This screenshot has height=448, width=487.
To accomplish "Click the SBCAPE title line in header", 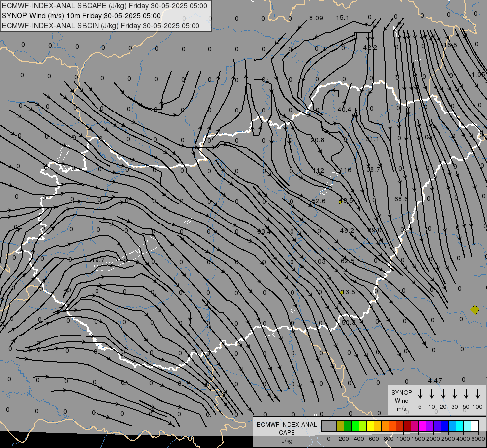I will click(x=104, y=6).
